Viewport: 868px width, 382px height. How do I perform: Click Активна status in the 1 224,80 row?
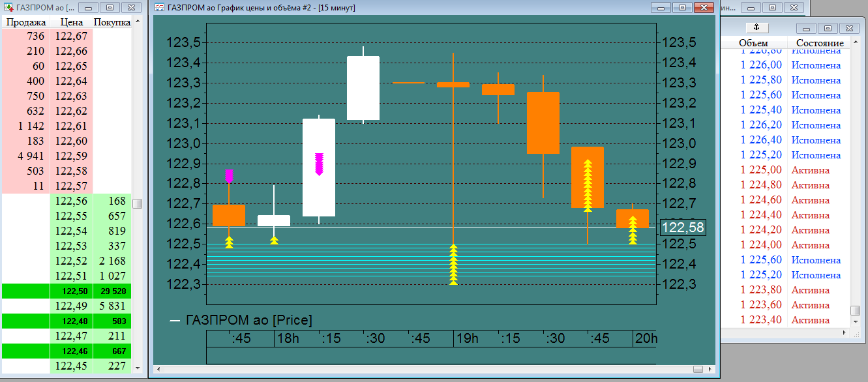(811, 185)
